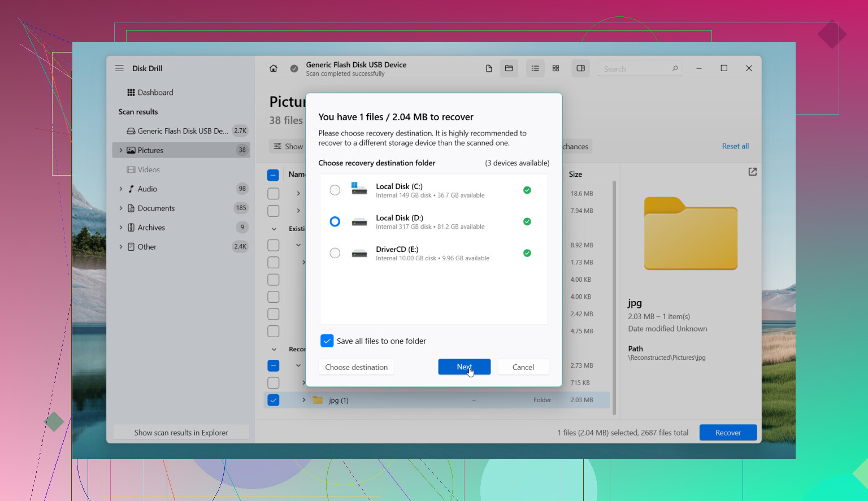Image resolution: width=868 pixels, height=501 pixels.
Task: Tick the checkbox for the 7.94 MB row
Action: [x=274, y=211]
